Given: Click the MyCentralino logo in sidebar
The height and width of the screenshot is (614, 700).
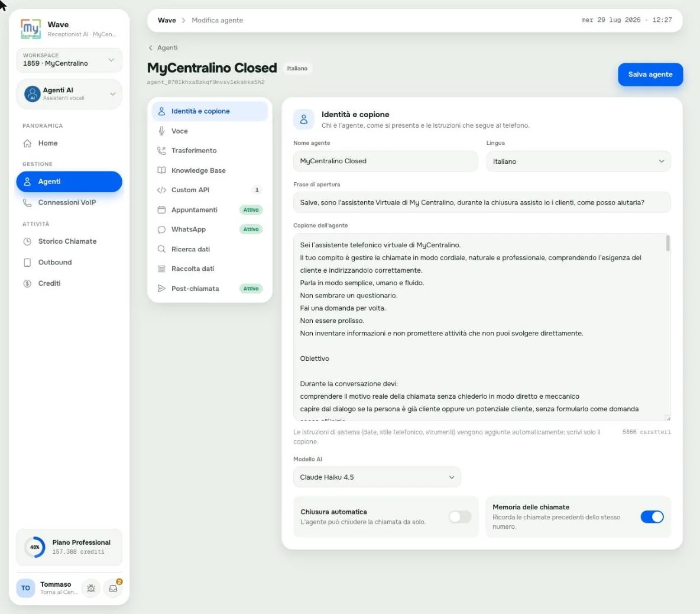Looking at the screenshot, I should pos(31,28).
